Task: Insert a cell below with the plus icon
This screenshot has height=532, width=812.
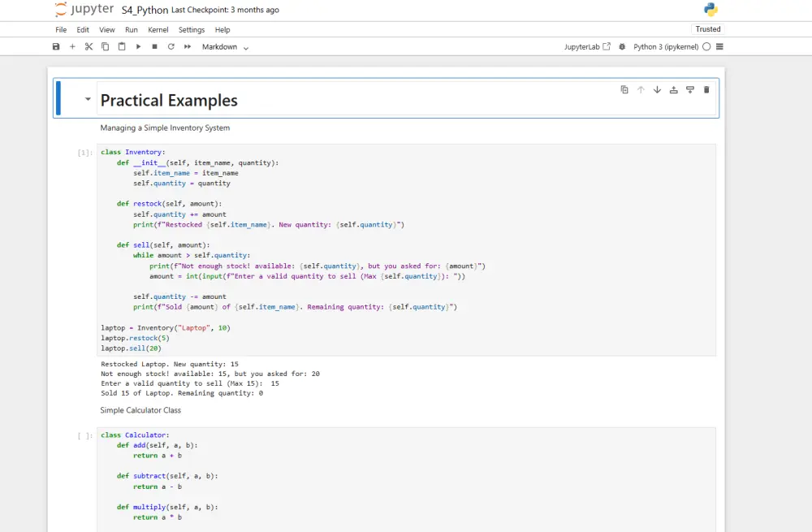Action: tap(72, 46)
